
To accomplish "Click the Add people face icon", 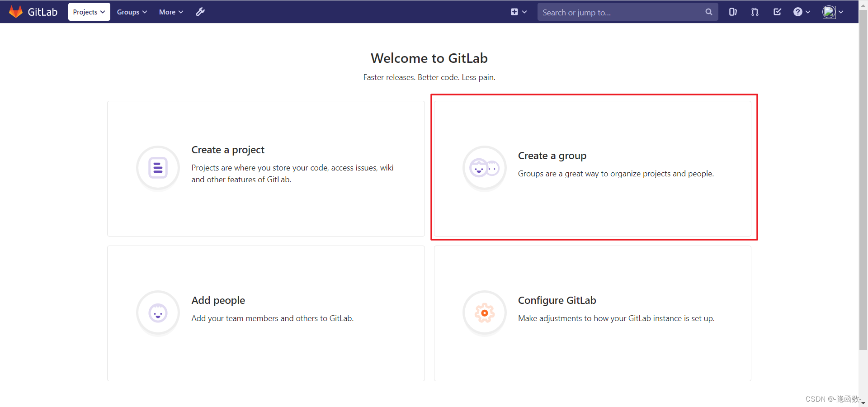I will point(158,313).
